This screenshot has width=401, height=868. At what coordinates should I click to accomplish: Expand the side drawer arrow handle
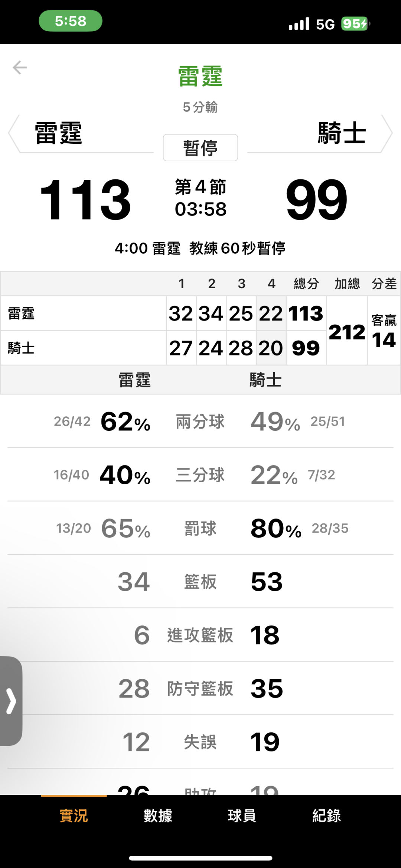11,701
